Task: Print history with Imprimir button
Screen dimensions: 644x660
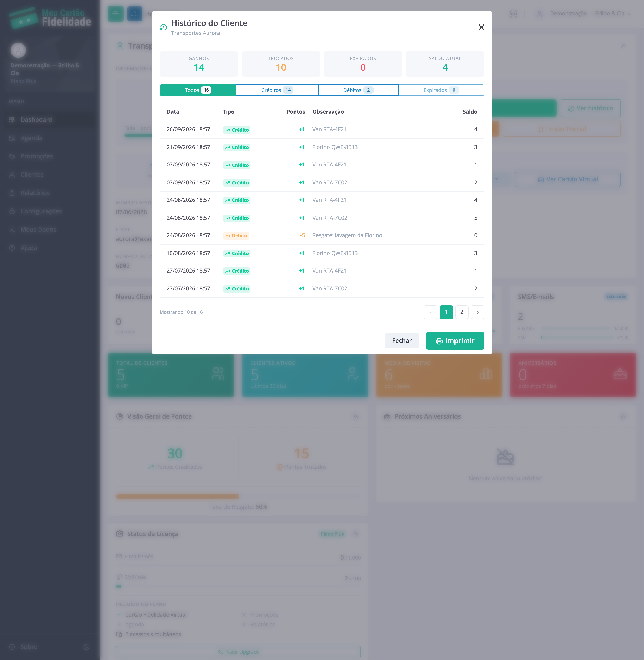Action: [455, 340]
